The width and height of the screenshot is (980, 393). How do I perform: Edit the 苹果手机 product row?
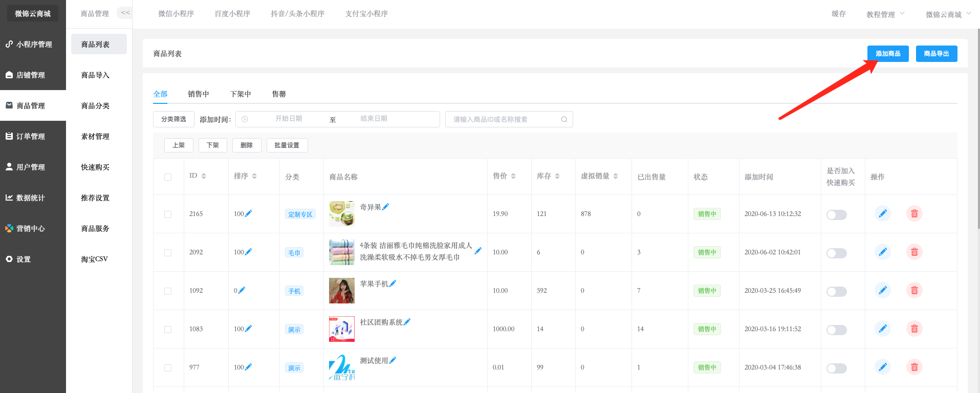pos(883,290)
